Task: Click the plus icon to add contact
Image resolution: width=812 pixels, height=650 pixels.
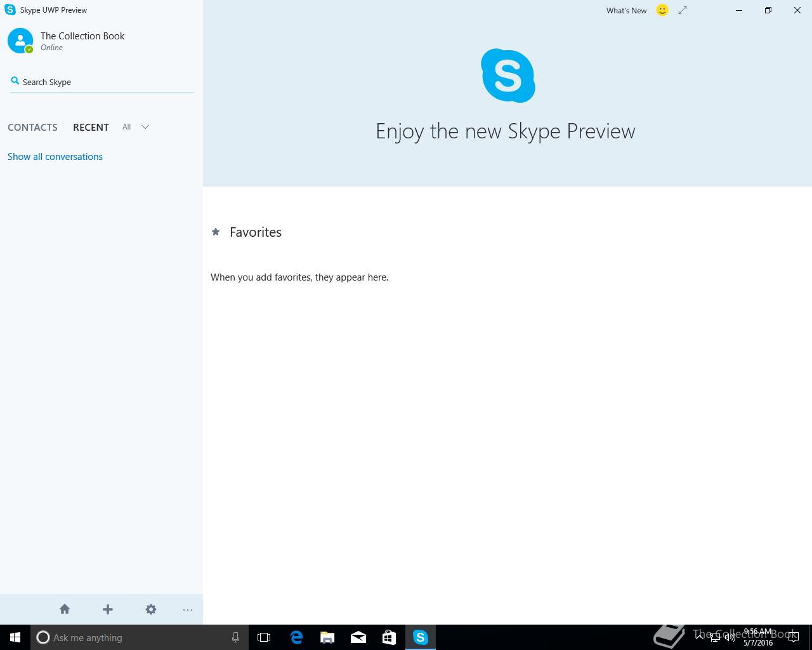Action: click(108, 609)
